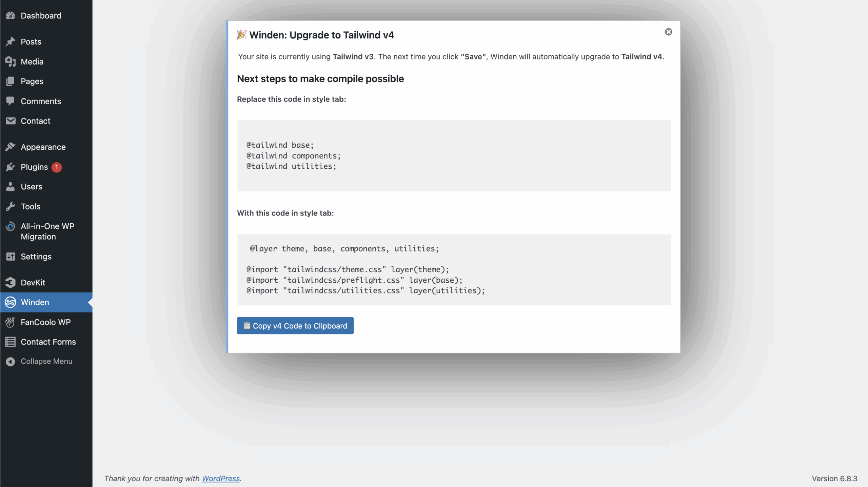
Task: Collapse the admin menu
Action: coord(11,361)
